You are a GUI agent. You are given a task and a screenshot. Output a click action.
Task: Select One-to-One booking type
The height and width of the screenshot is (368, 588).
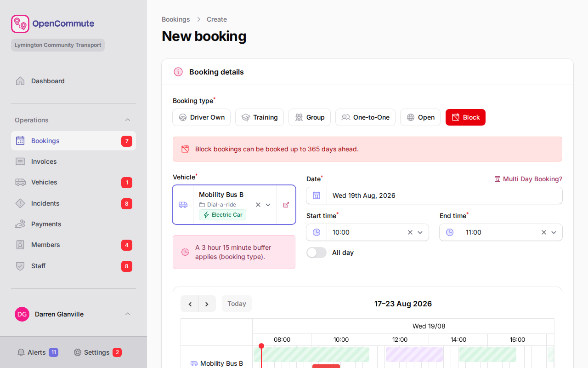[x=365, y=117]
